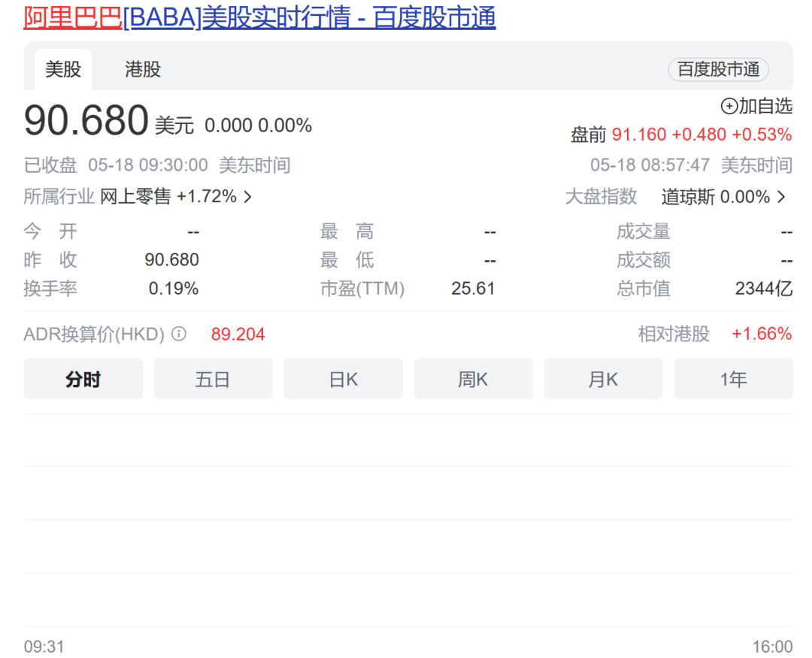The image size is (812, 658).
Task: Click the plus icon next to 加自选
Action: click(729, 106)
